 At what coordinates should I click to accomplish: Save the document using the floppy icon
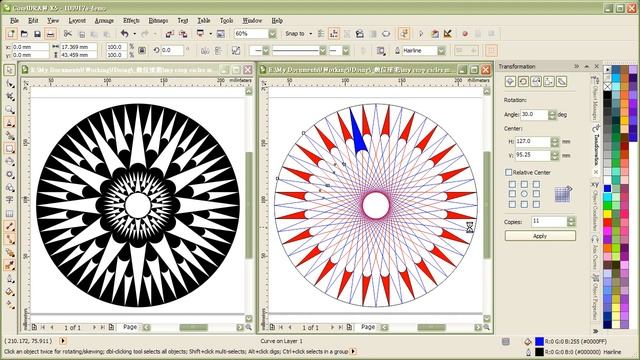coord(37,34)
